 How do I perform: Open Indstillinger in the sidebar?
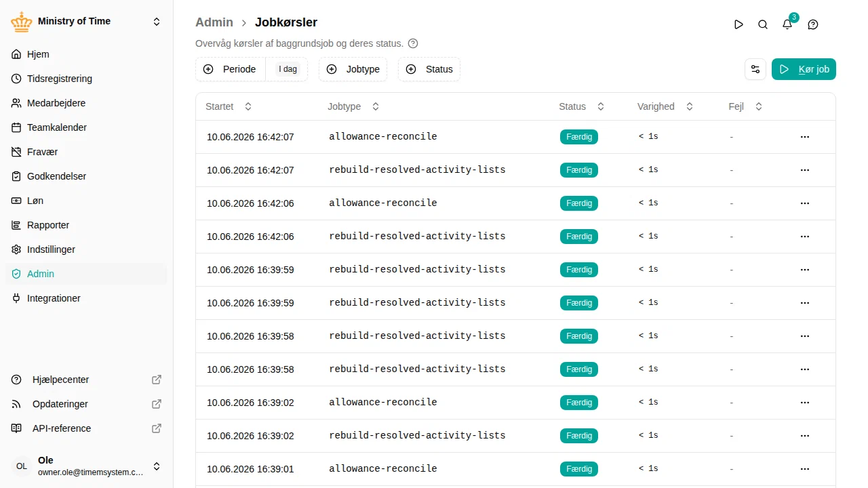[86, 249]
